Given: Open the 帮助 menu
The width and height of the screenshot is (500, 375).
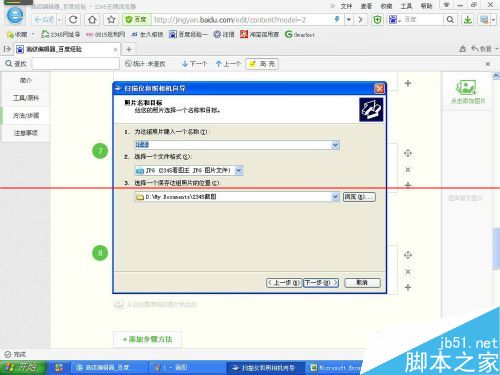Looking at the screenshot, I should click(x=426, y=6).
